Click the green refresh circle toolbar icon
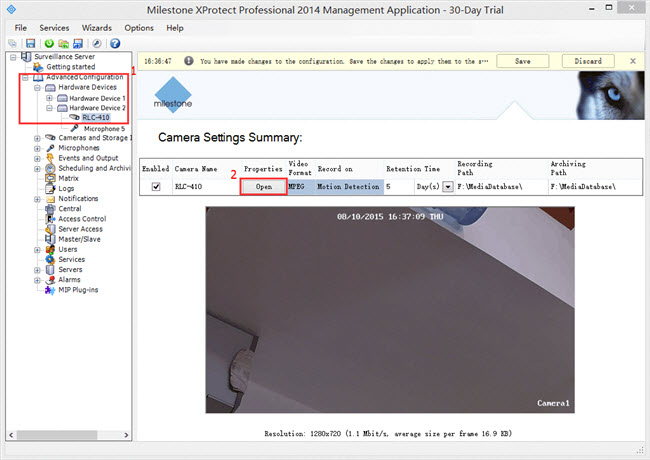Screen dimensions: 650x460 (49, 44)
